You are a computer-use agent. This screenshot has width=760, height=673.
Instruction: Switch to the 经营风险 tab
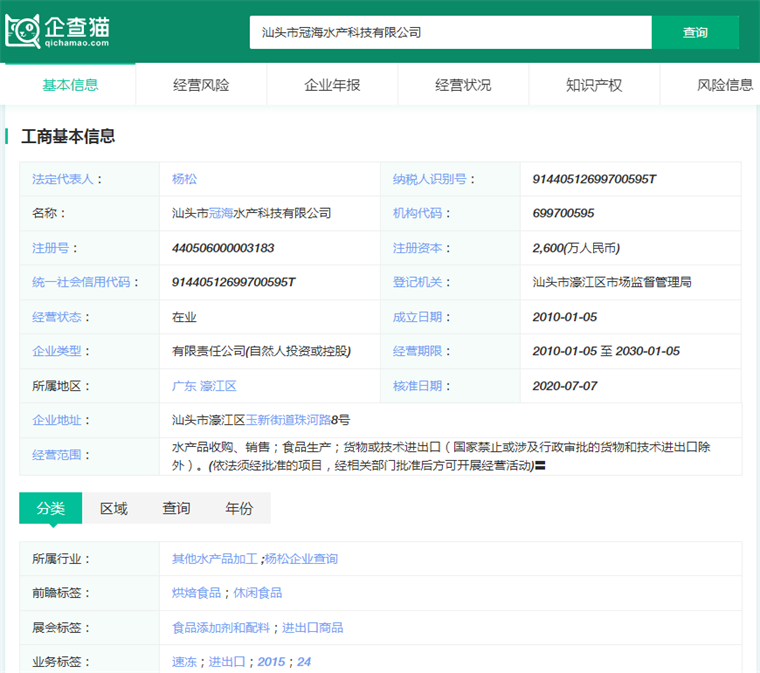click(x=201, y=85)
